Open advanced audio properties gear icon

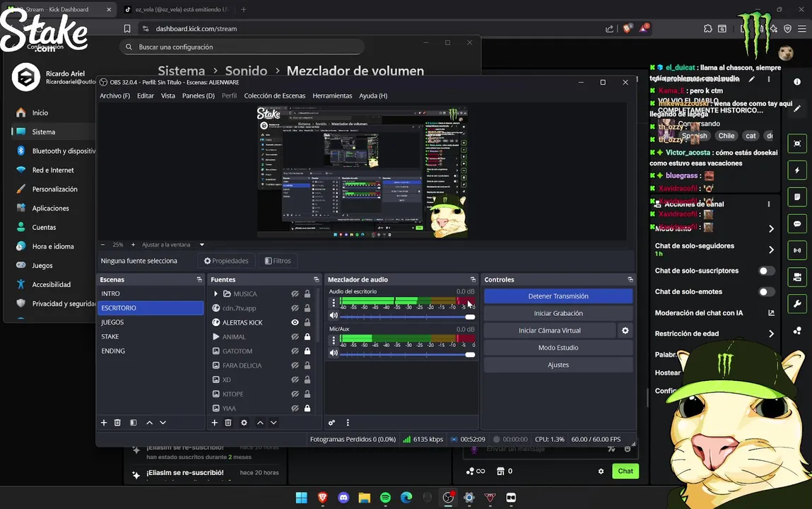(x=331, y=423)
